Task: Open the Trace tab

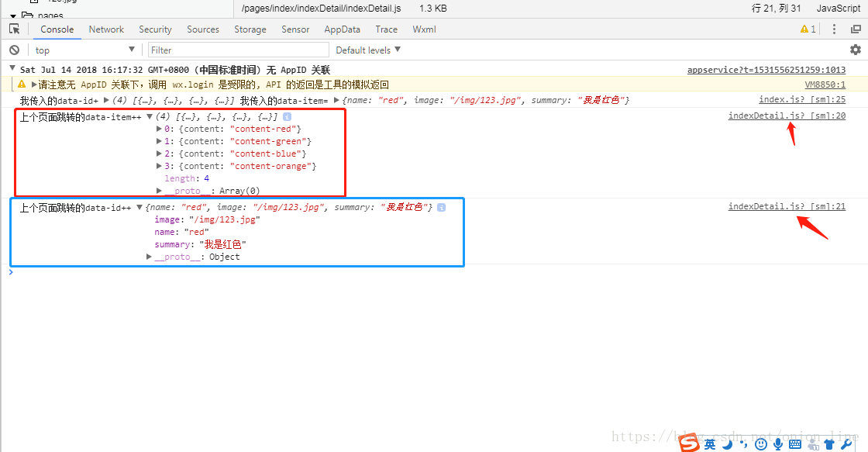Action: pyautogui.click(x=387, y=29)
